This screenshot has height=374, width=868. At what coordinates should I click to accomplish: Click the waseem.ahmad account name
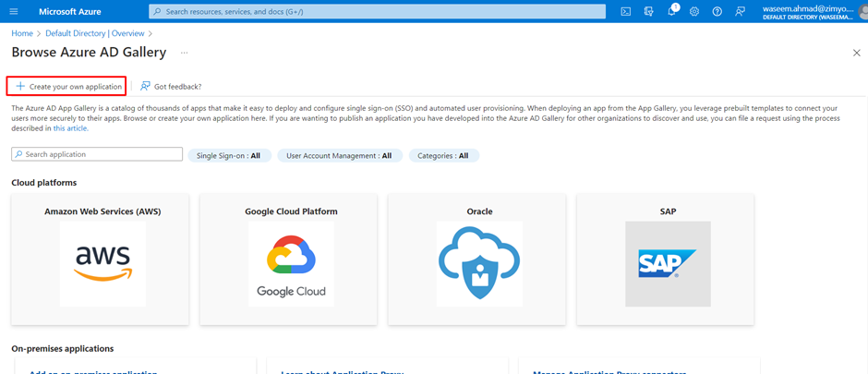coord(809,8)
